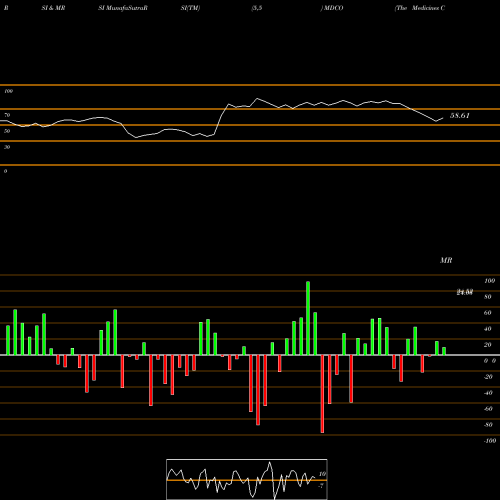Click the 'SI(TM)' header text
500x500 pixels.
click(190, 8)
